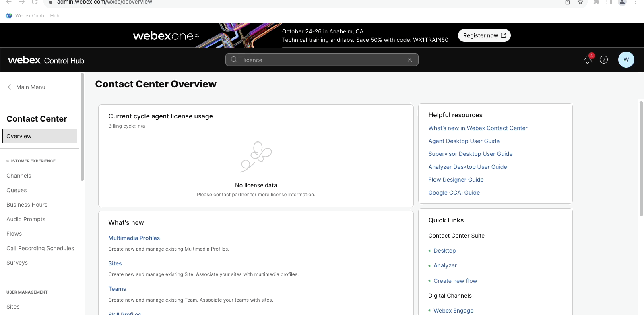Reload the page in browser
The image size is (644, 315).
[x=35, y=2]
